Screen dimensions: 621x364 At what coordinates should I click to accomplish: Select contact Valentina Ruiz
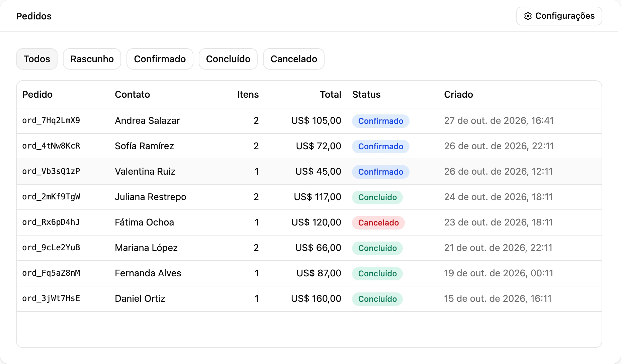tap(145, 171)
